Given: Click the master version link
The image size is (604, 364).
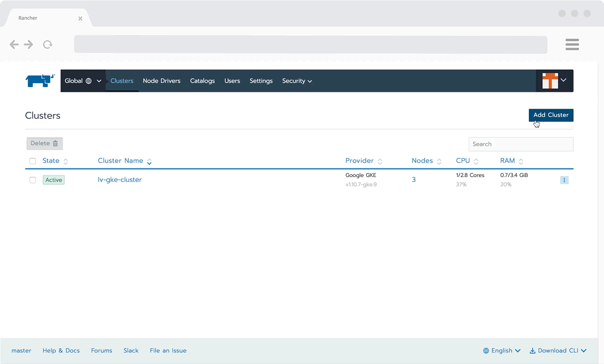Looking at the screenshot, I should pyautogui.click(x=21, y=351).
